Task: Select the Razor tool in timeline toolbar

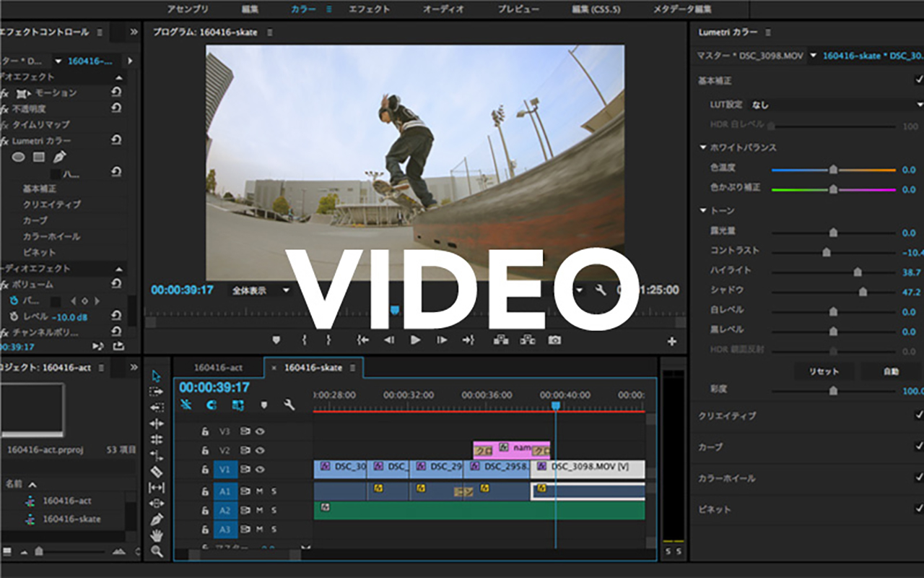Action: pyautogui.click(x=157, y=471)
